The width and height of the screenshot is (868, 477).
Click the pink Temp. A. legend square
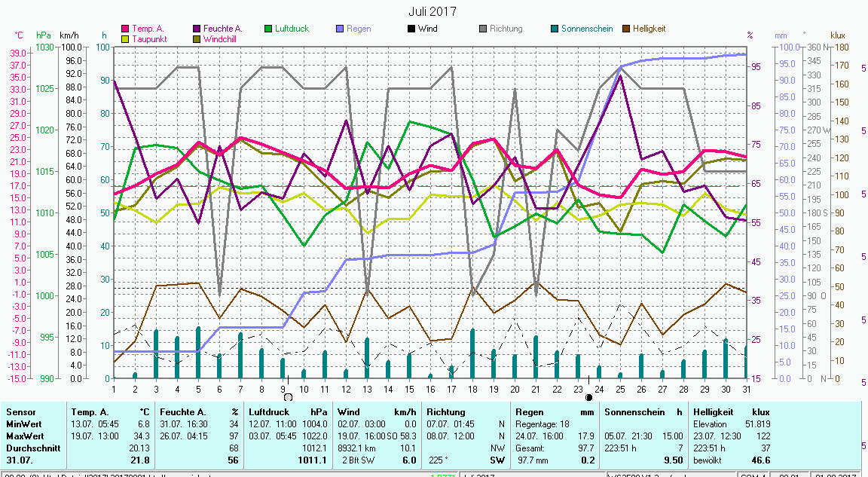tap(125, 29)
